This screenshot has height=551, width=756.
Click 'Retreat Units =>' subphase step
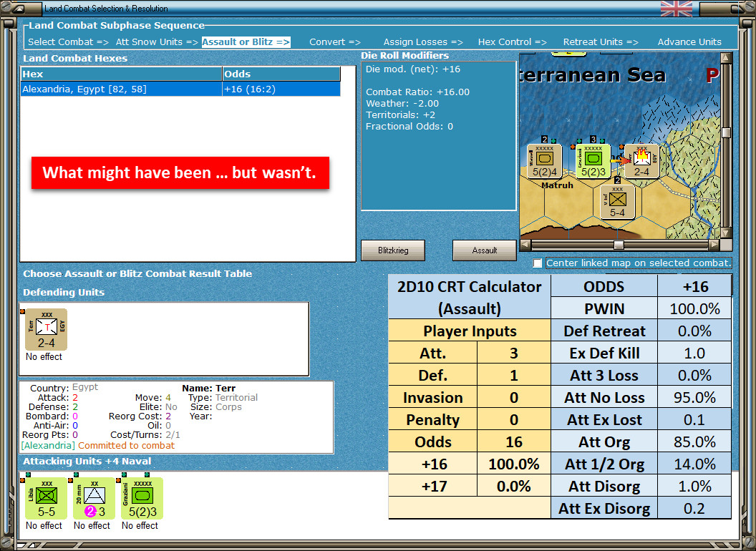coord(601,42)
